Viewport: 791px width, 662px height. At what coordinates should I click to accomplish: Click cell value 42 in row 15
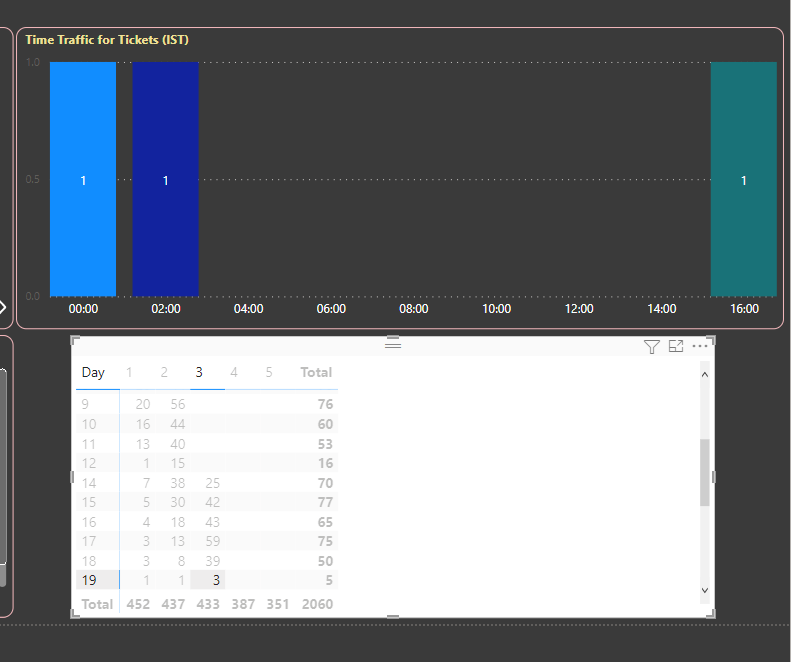click(212, 502)
